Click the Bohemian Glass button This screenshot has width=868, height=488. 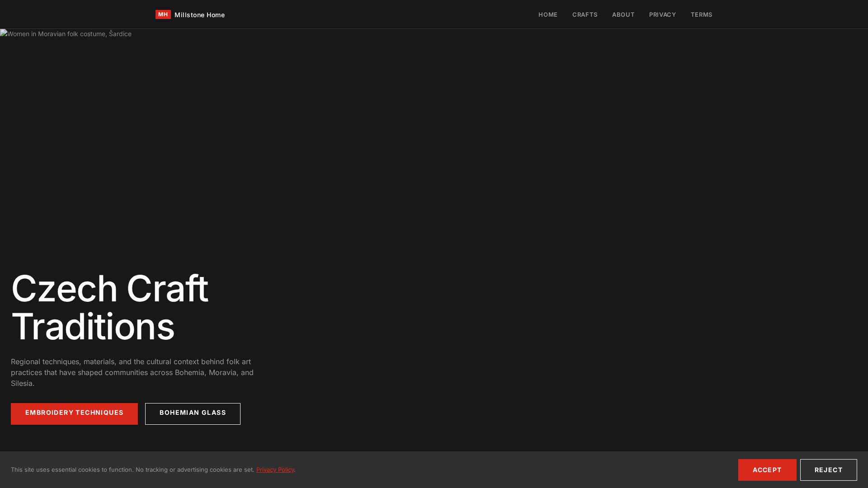click(x=193, y=414)
